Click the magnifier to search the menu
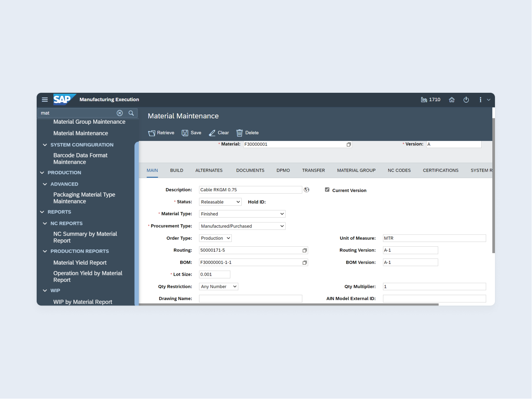 [131, 113]
